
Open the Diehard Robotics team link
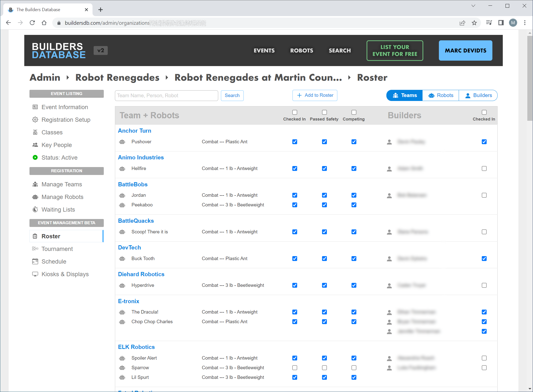(141, 274)
